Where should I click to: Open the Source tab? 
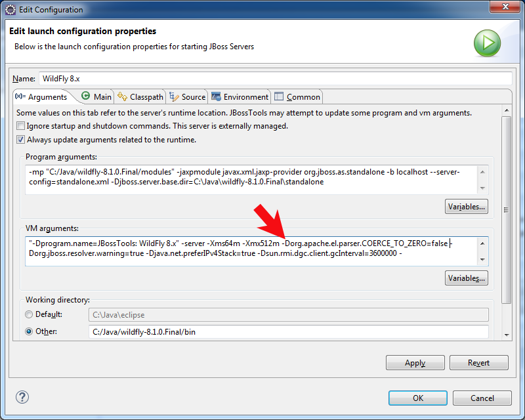[187, 96]
